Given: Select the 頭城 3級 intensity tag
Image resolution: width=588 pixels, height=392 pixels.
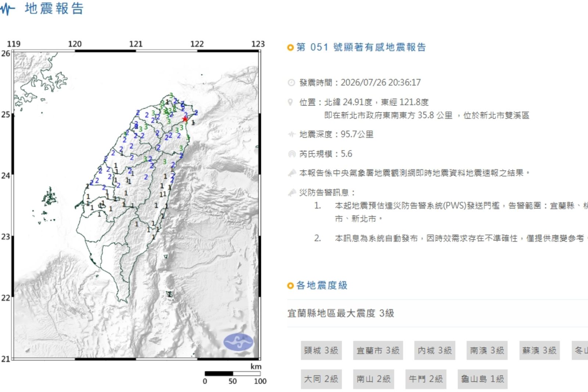Looking at the screenshot, I should [x=321, y=350].
